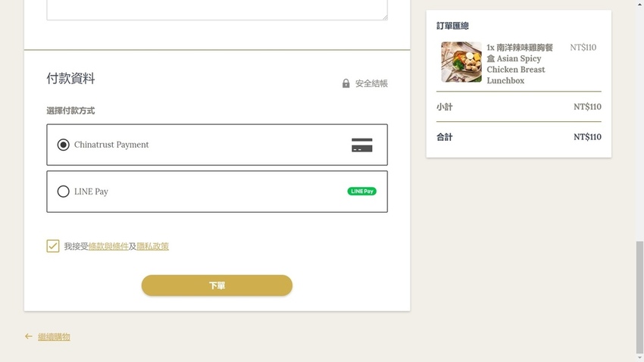Open the 隱私政策 privacy policy link

point(152,246)
